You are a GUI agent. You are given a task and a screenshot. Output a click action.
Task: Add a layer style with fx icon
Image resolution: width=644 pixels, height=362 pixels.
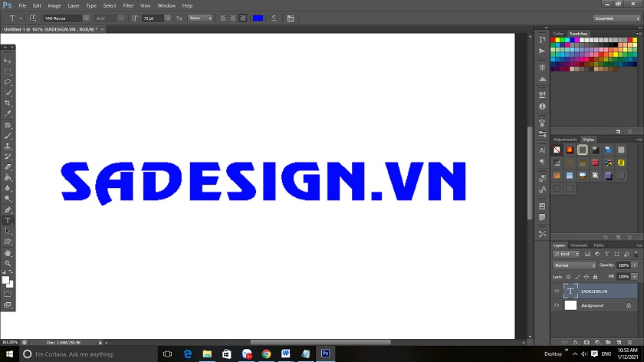pyautogui.click(x=576, y=342)
